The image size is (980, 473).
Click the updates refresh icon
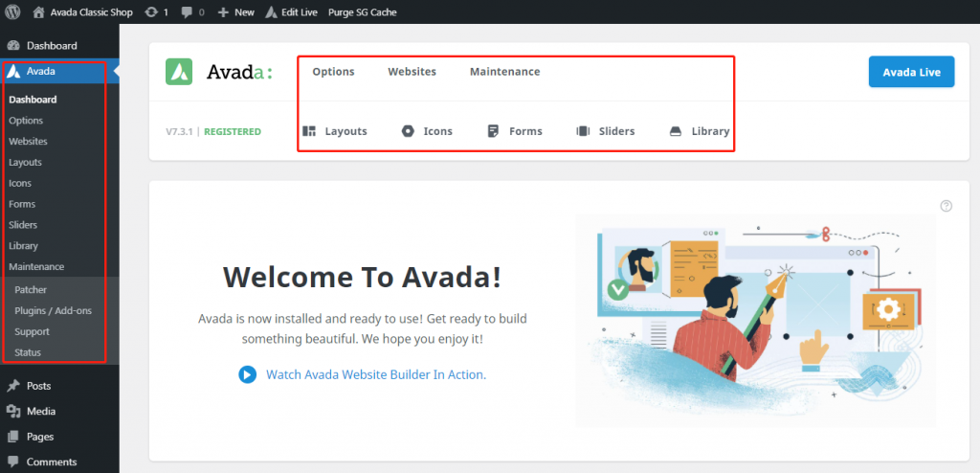[x=151, y=12]
